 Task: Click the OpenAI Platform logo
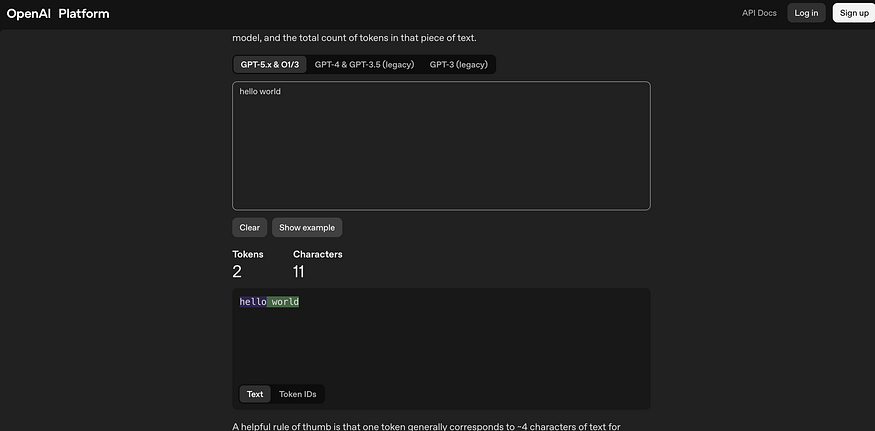pos(58,14)
